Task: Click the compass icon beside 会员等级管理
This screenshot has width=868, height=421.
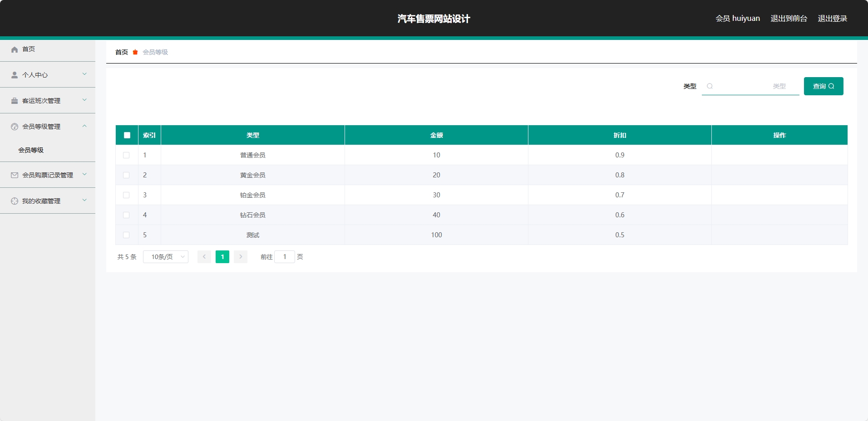Action: pyautogui.click(x=14, y=127)
